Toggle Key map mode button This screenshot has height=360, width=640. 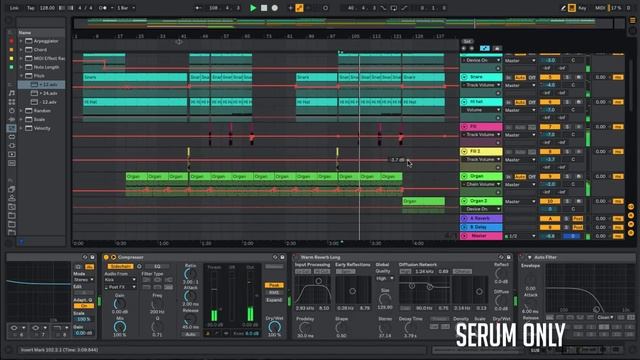(582, 8)
